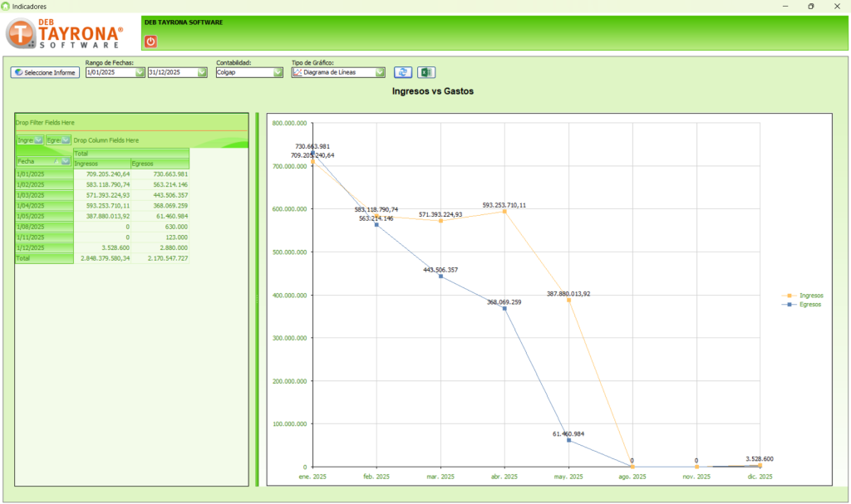Click the red power exit icon
The height and width of the screenshot is (504, 851).
tap(150, 42)
